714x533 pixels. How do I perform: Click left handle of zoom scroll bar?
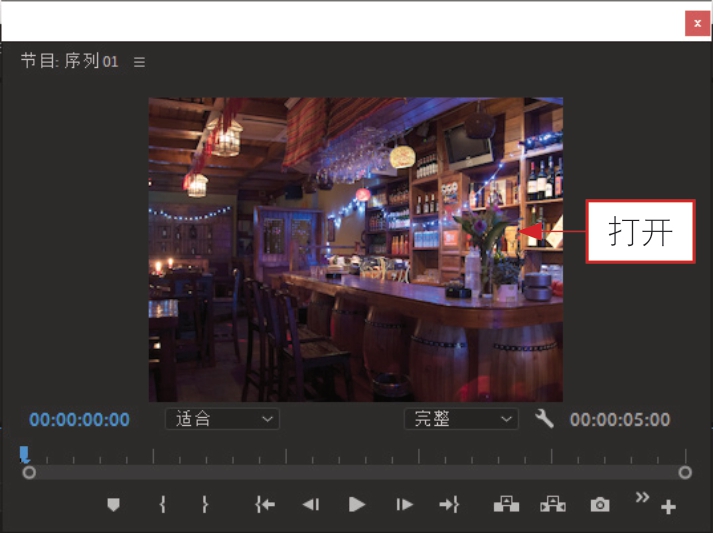(x=29, y=472)
